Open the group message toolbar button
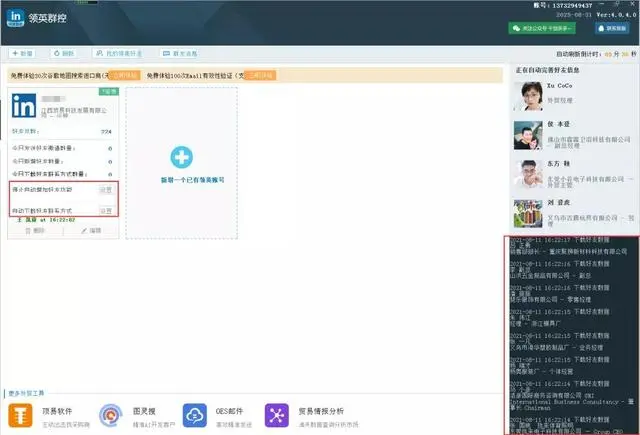 tap(180, 53)
